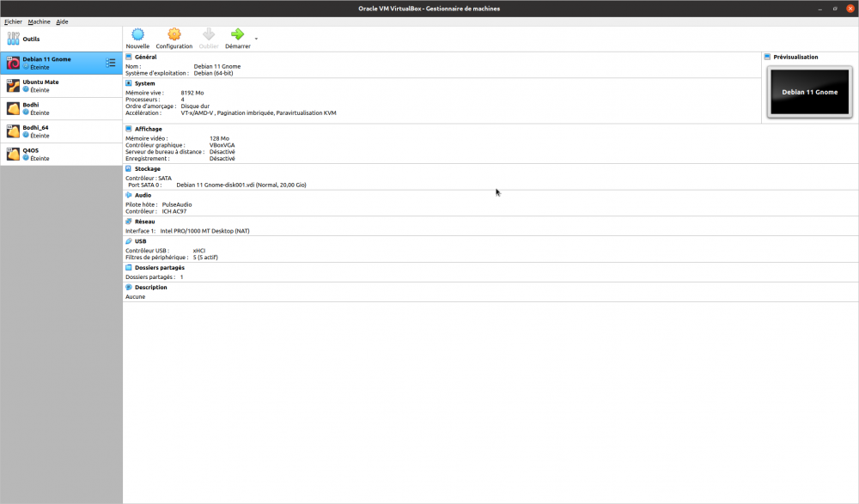Select the Ubuntu Mate virtual machine
This screenshot has height=504, width=859.
point(61,86)
